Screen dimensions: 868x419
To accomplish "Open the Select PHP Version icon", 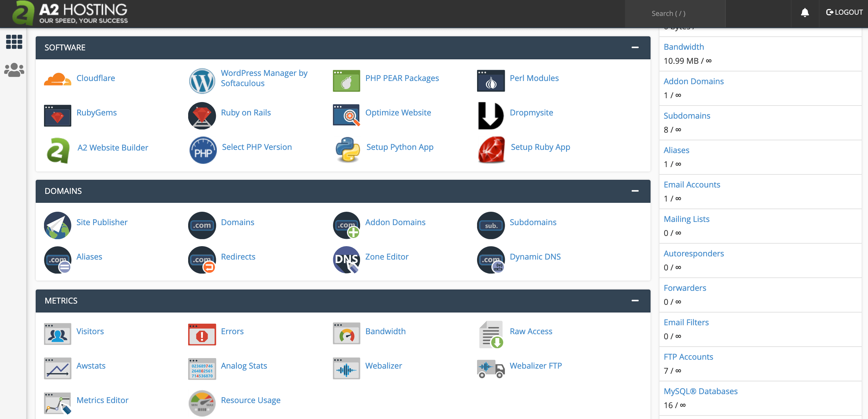I will (x=202, y=150).
